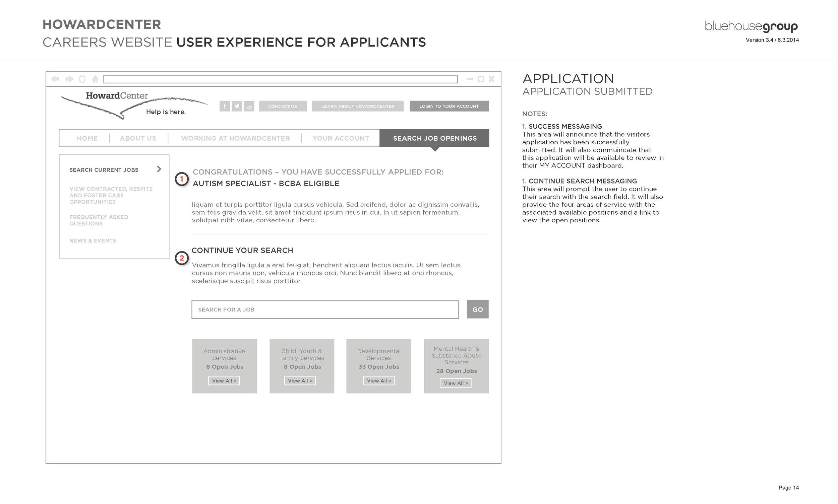Image resolution: width=838 pixels, height=504 pixels.
Task: Select the About Us navigation item
Action: point(138,138)
